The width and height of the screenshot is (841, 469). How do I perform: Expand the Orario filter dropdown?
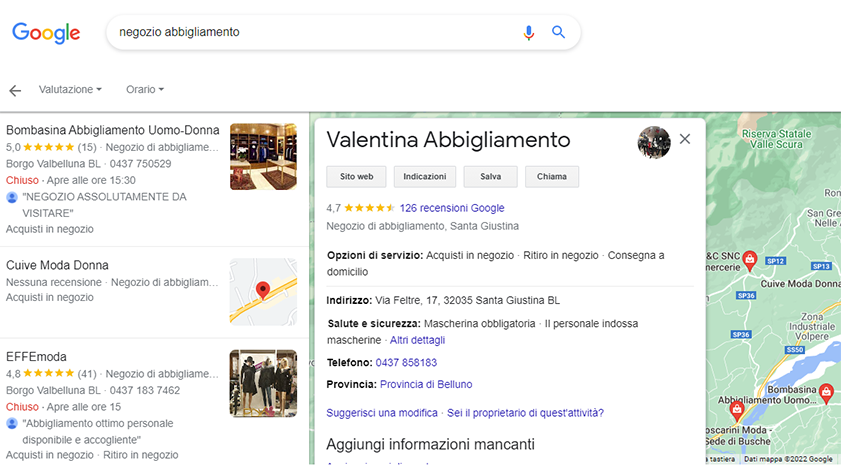(145, 90)
